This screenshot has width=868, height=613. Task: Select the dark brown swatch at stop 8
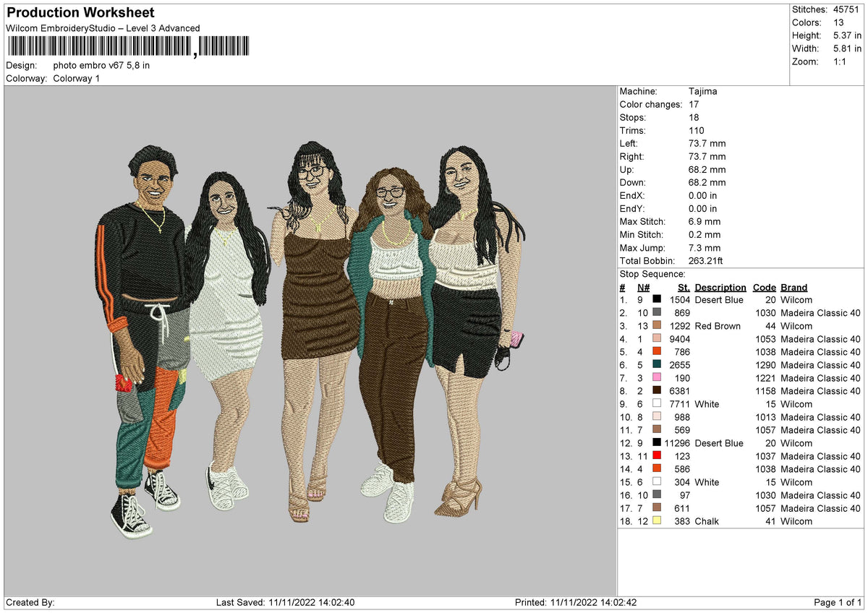[x=658, y=391]
